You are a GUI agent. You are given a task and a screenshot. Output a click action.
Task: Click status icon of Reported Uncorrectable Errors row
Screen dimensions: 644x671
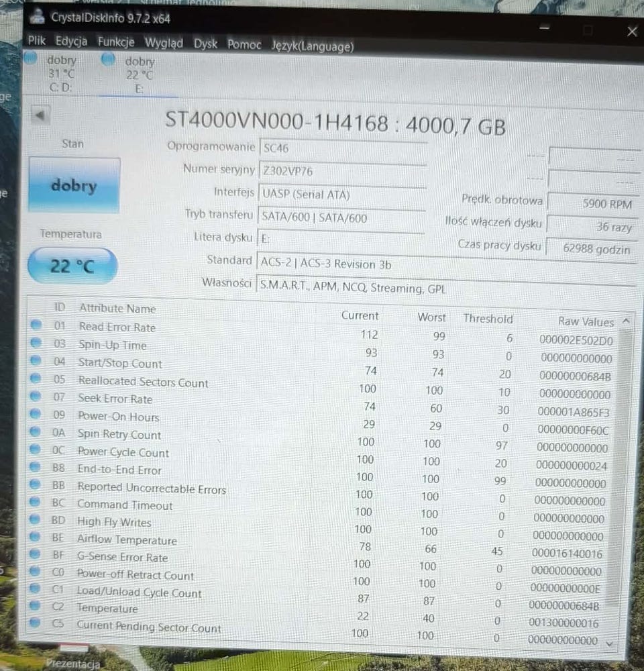[35, 484]
